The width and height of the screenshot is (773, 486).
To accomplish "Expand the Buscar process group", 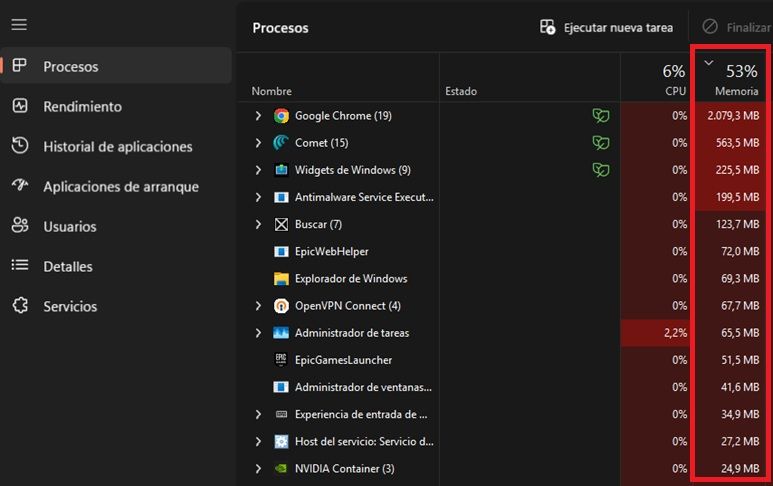I will [x=258, y=224].
